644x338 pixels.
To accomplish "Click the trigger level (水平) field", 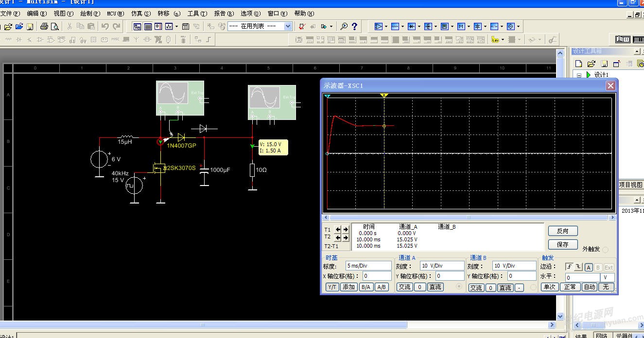I will (583, 278).
